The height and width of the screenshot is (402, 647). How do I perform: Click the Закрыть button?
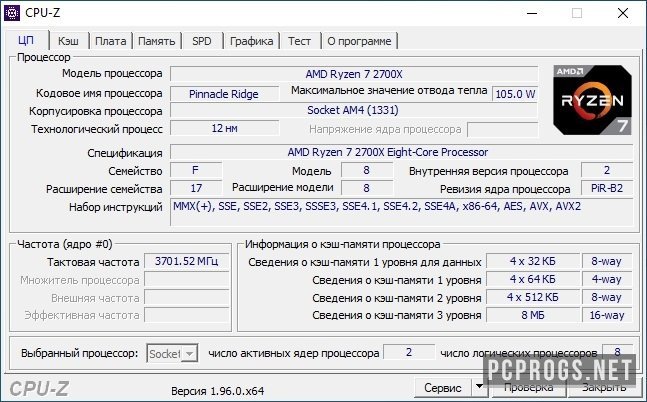pos(604,387)
